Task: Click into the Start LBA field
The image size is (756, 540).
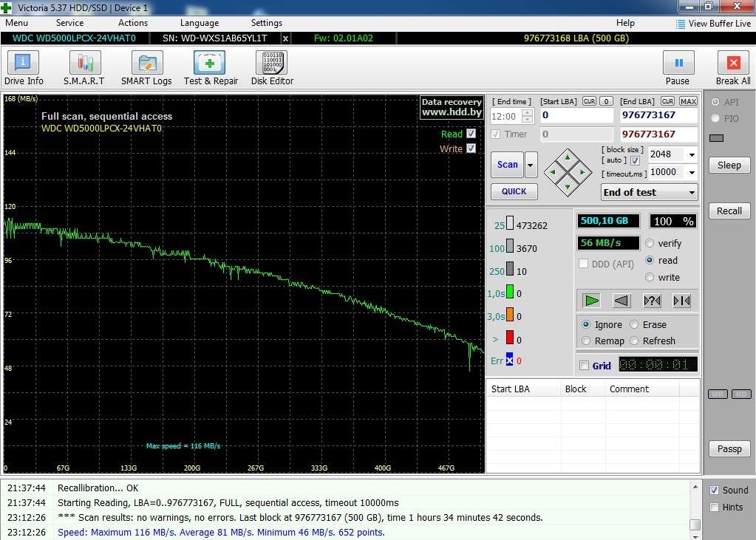Action: point(576,116)
